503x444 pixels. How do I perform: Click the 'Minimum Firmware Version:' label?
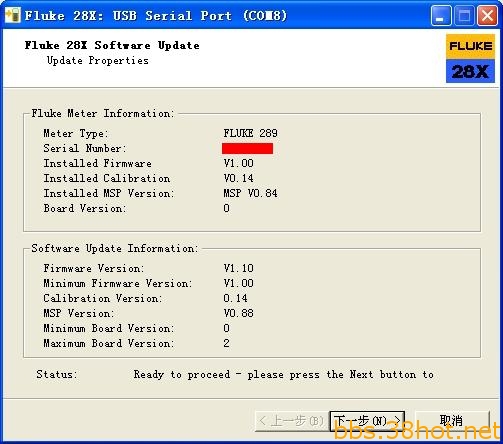[118, 283]
